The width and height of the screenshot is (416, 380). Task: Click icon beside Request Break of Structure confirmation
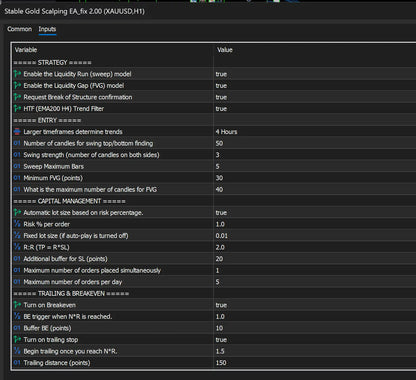click(17, 97)
